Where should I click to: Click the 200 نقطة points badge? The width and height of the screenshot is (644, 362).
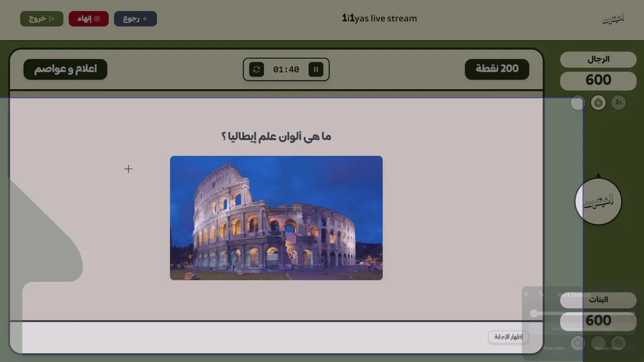point(497,69)
